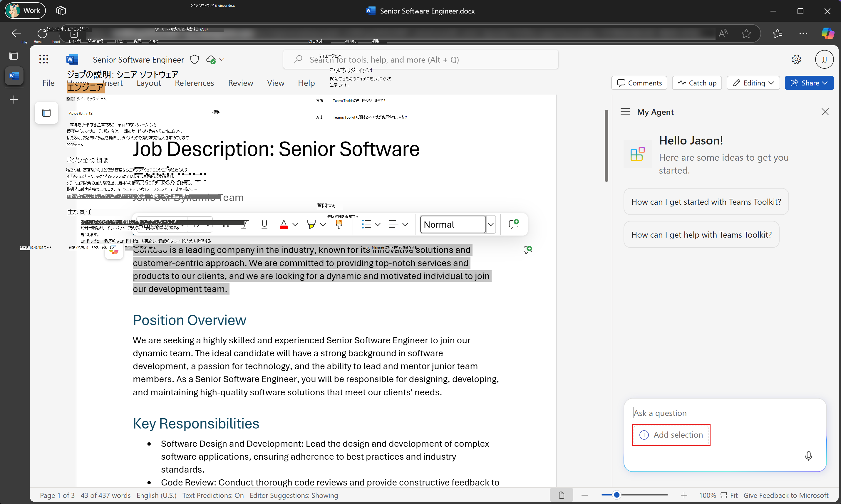
Task: Toggle Editor Suggestions in status bar
Action: point(294,495)
